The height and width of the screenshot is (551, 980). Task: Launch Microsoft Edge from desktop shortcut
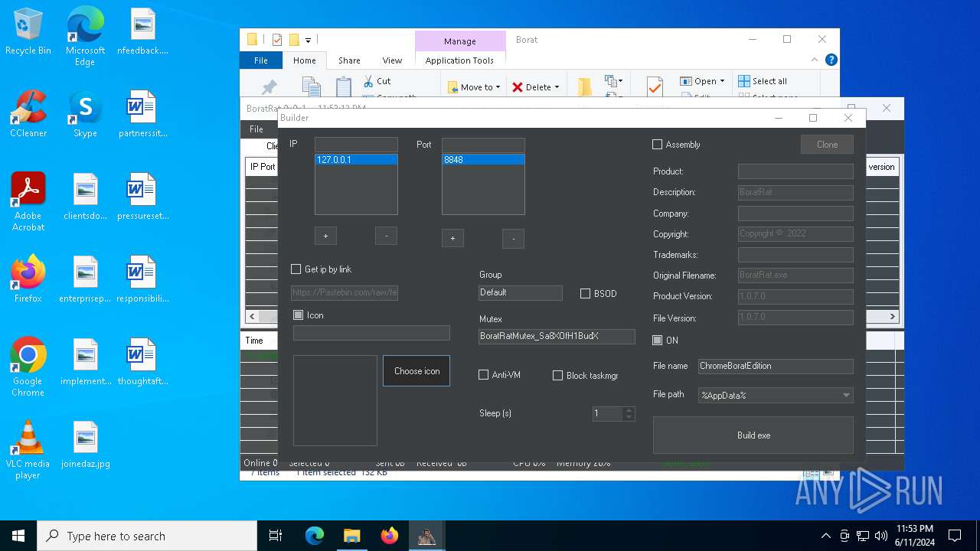point(85,37)
